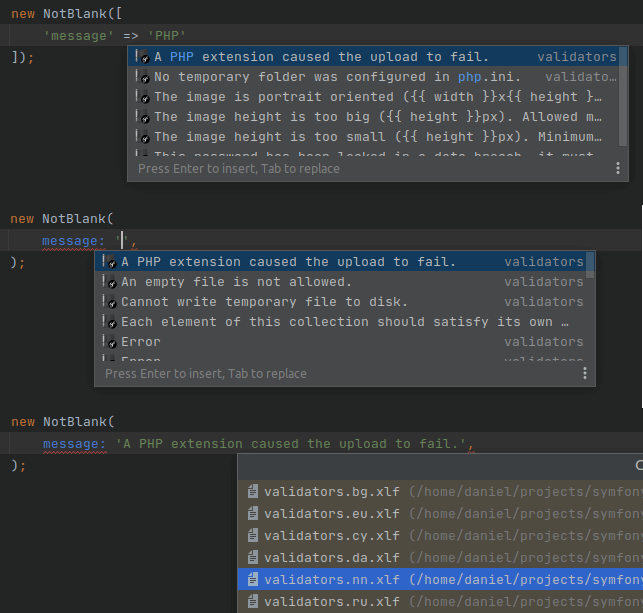This screenshot has height=613, width=643.
Task: Click the icon next to "An empty file is not allowed"
Action: 110,282
